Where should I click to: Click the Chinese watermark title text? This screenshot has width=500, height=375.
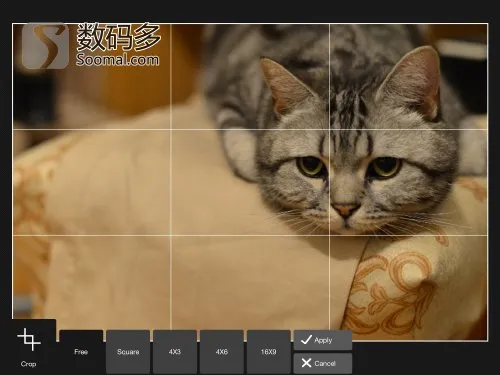[x=118, y=37]
